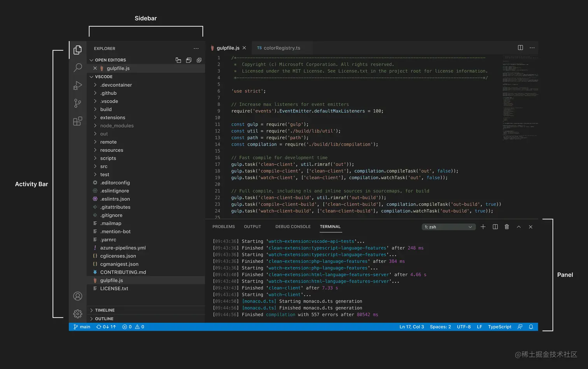588x369 pixels.
Task: Switch to the colorRegistry.ts tab
Action: pos(278,48)
